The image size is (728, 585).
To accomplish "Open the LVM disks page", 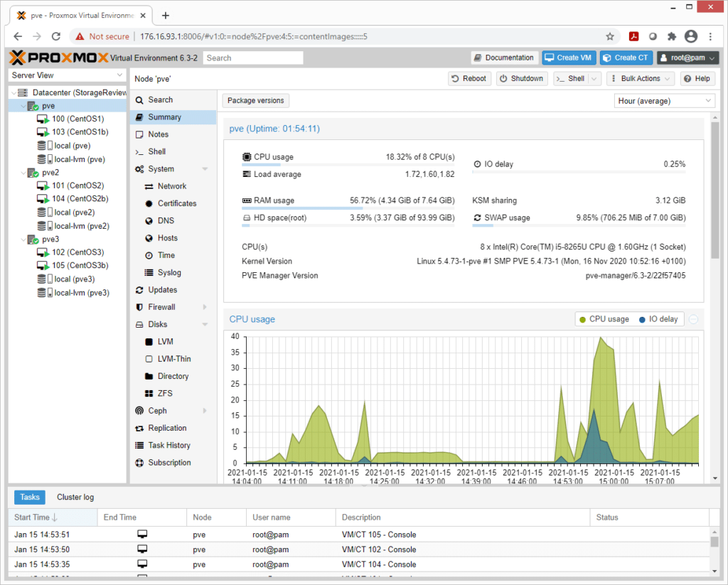I will 173,341.
